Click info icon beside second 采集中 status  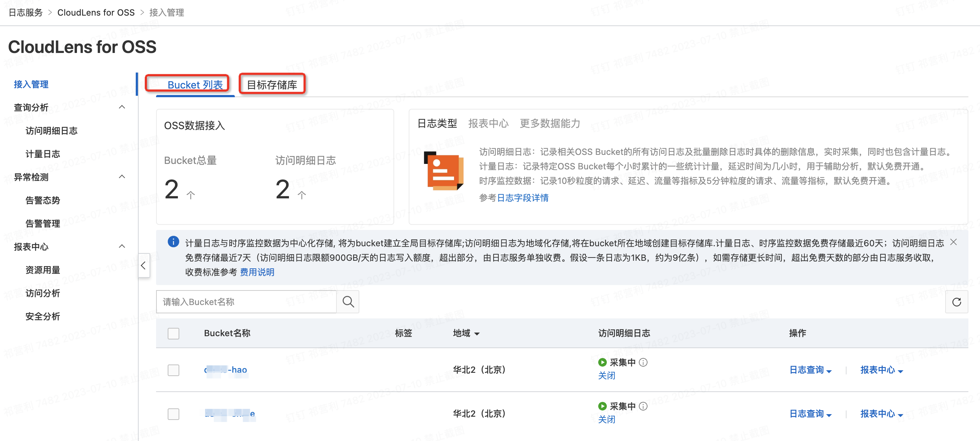click(x=643, y=406)
